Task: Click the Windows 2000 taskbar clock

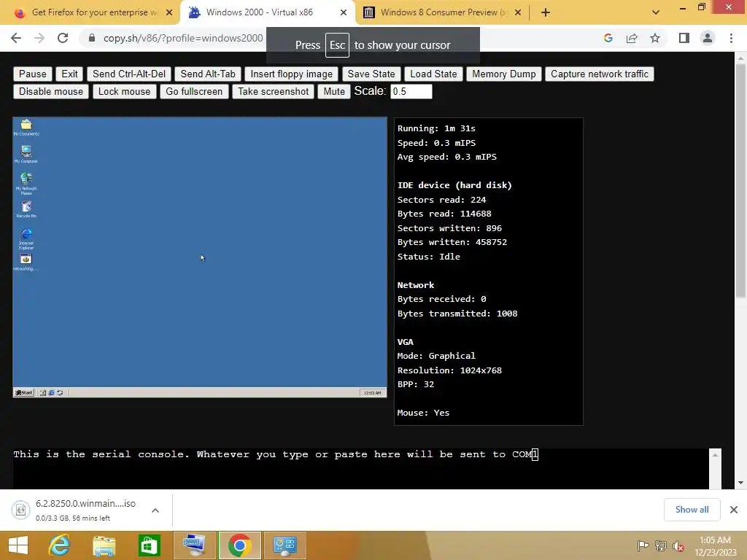Action: 372,393
